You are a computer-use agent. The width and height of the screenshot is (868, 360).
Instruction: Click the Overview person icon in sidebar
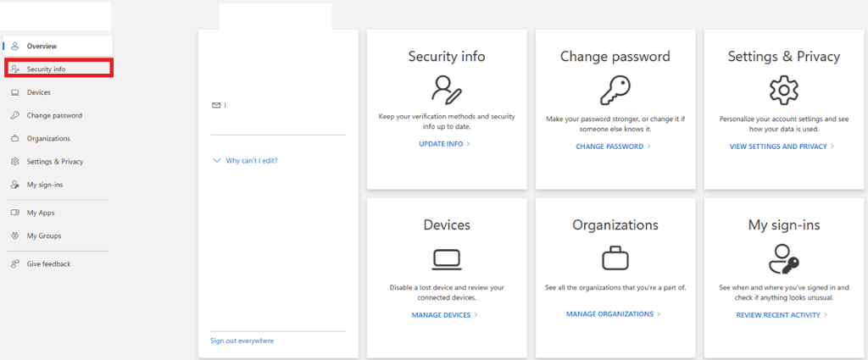pyautogui.click(x=15, y=47)
